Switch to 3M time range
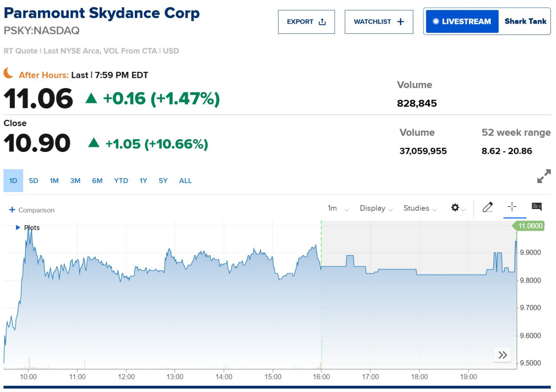This screenshot has width=556, height=392. [x=75, y=181]
